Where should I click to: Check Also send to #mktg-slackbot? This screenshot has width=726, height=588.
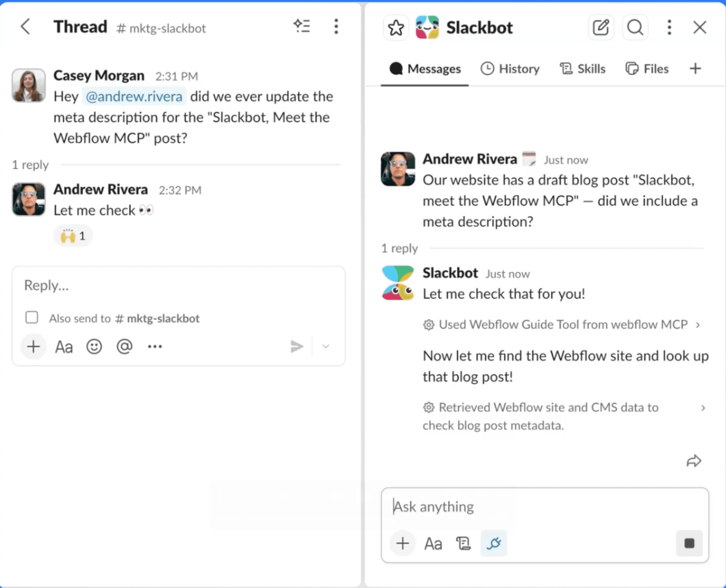(x=32, y=318)
